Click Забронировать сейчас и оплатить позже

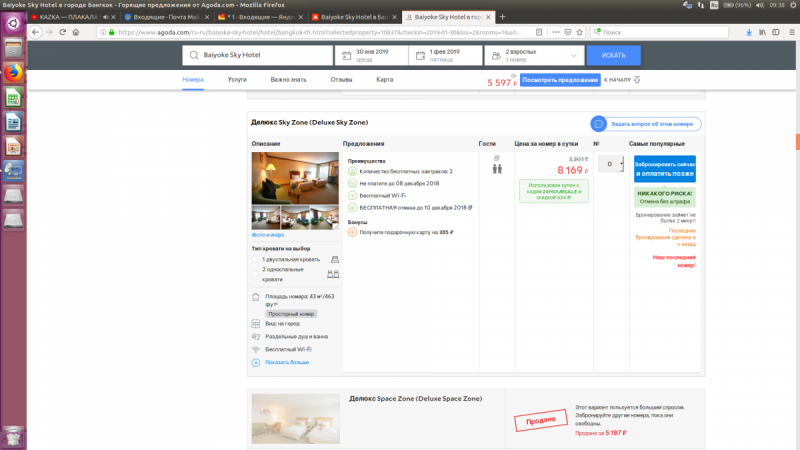click(x=665, y=169)
